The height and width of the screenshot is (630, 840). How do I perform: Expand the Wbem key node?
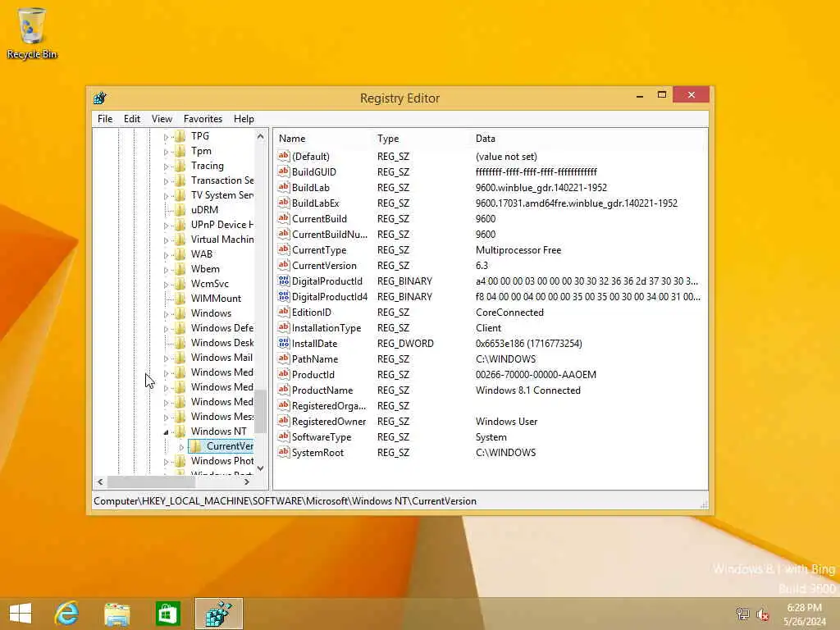(x=166, y=269)
